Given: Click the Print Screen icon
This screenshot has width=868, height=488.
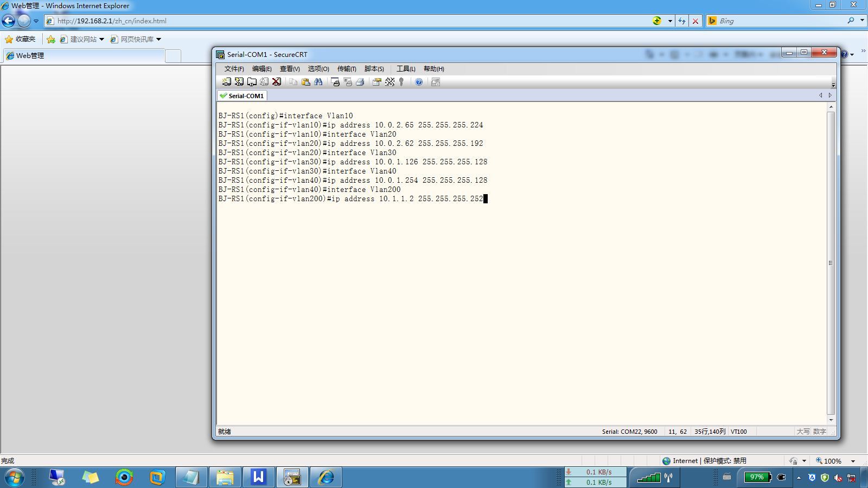Looking at the screenshot, I should coord(335,82).
